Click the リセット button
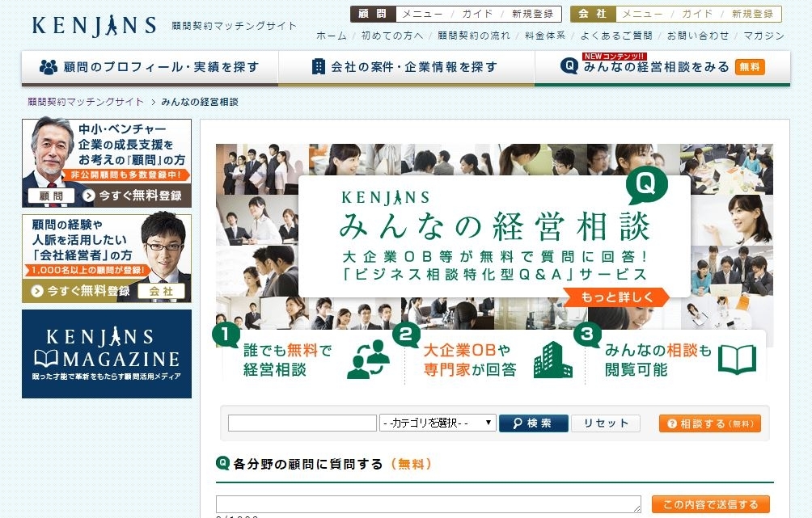 click(606, 423)
